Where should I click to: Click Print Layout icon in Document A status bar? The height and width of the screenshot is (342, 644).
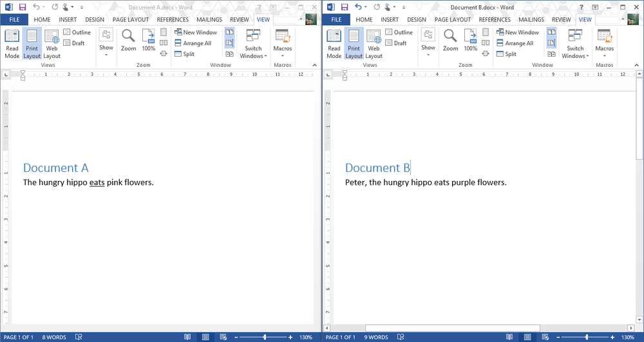(x=205, y=337)
